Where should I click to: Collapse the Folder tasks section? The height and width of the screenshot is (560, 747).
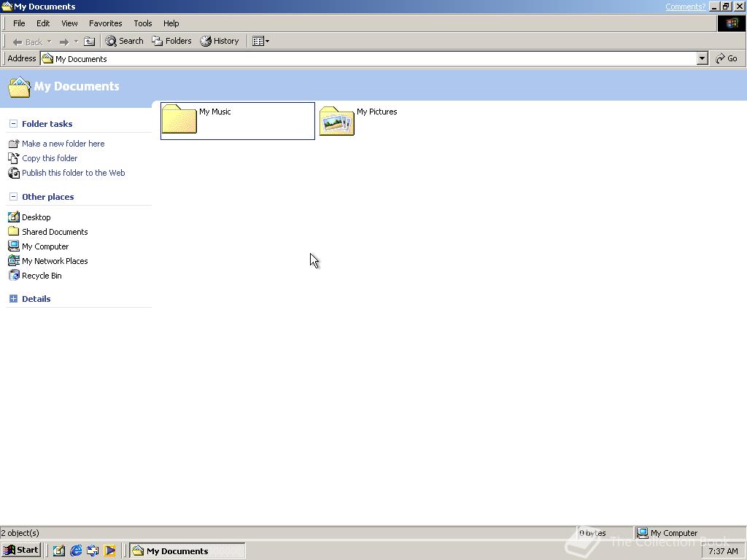pos(13,124)
